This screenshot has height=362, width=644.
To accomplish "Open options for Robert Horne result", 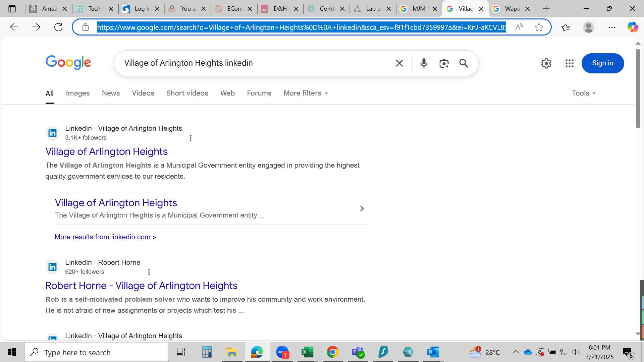I will click(149, 272).
